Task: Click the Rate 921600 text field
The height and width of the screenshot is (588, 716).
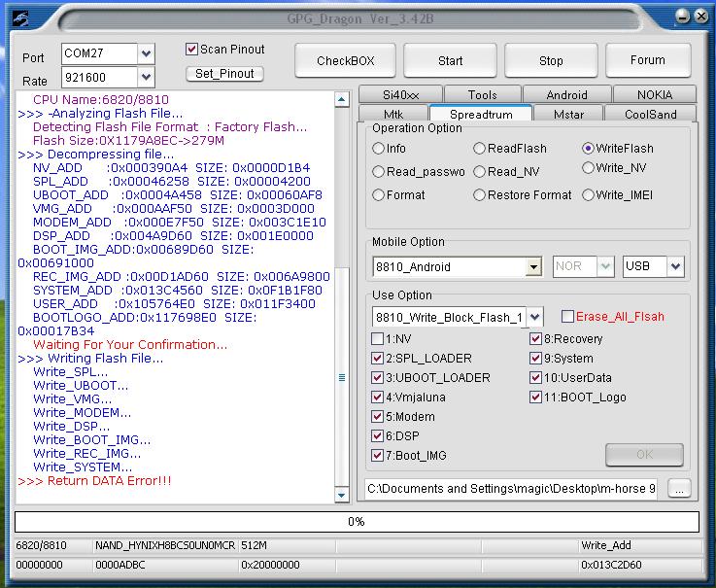Action: 99,77
